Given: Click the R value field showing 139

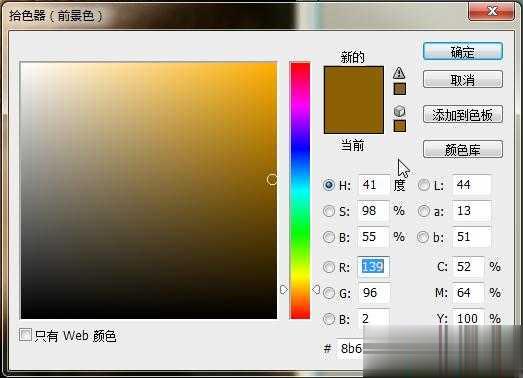Looking at the screenshot, I should 374,267.
